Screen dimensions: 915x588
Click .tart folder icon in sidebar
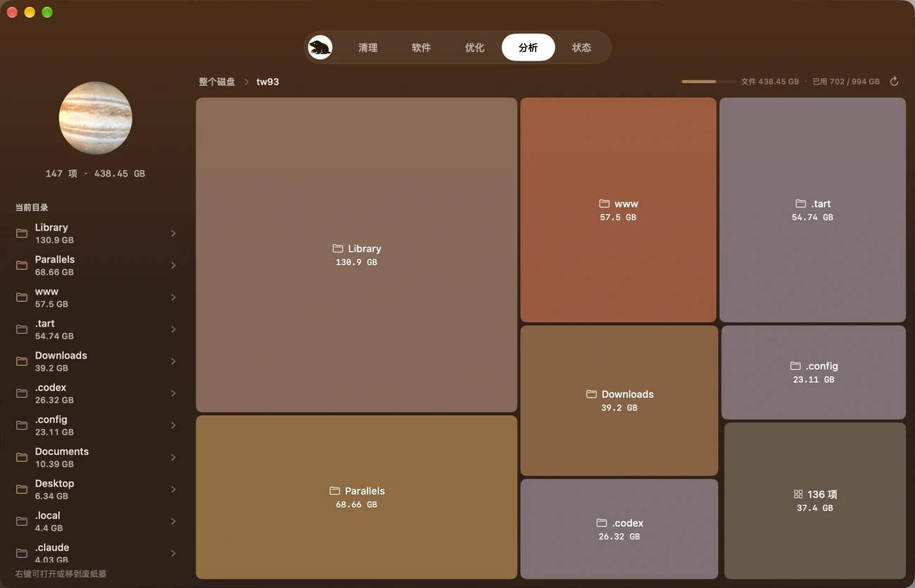(22, 329)
